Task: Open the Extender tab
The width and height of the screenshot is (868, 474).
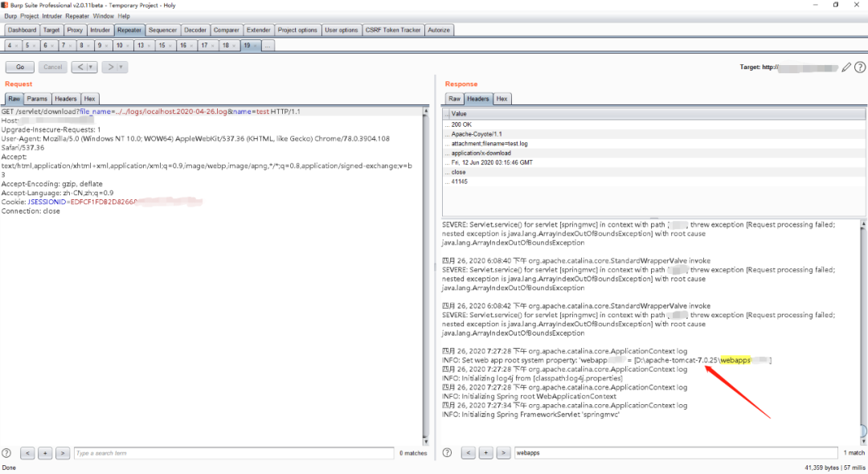Action: pyautogui.click(x=259, y=30)
